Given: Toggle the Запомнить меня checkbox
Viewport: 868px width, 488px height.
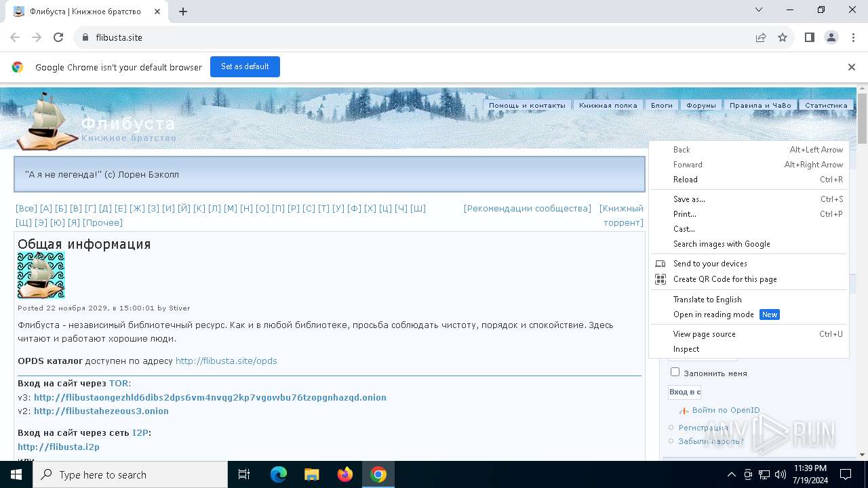Looking at the screenshot, I should [675, 372].
